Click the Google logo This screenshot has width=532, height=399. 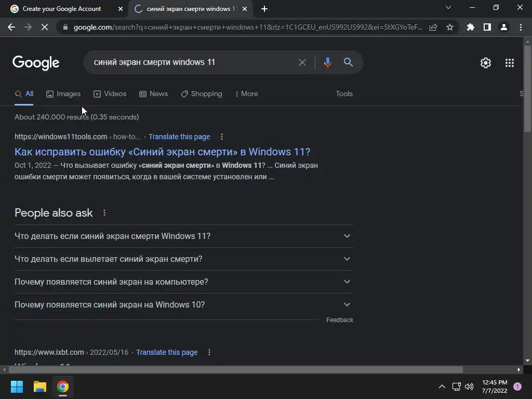click(36, 63)
